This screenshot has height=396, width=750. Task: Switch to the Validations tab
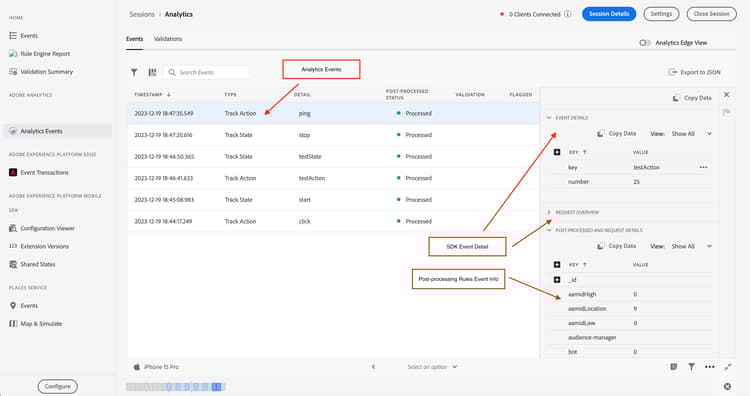167,39
